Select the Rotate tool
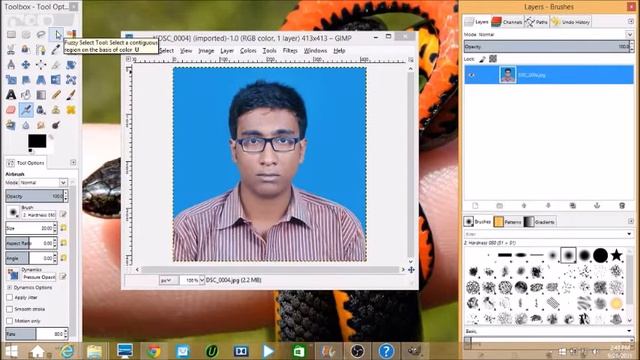Image resolution: width=640 pixels, height=360 pixels. (71, 65)
